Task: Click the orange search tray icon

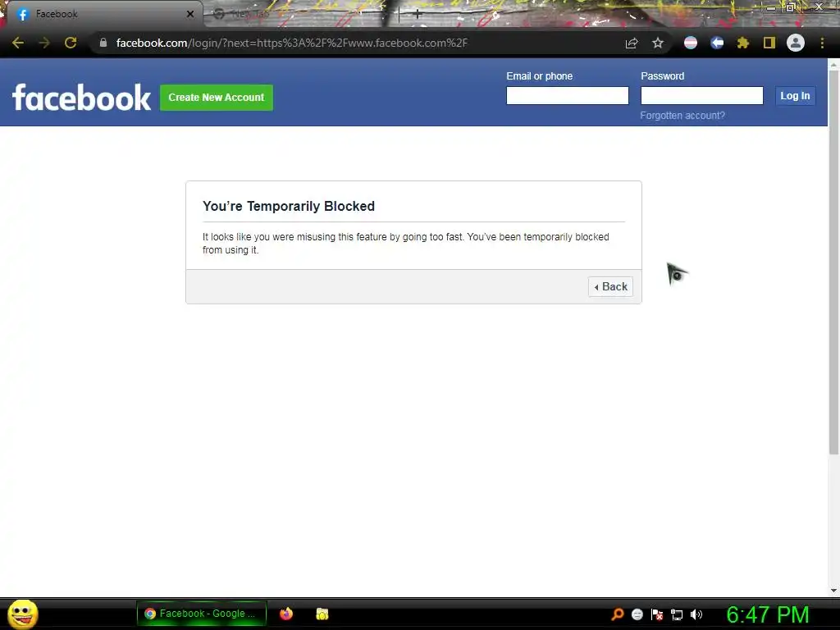Action: (617, 614)
